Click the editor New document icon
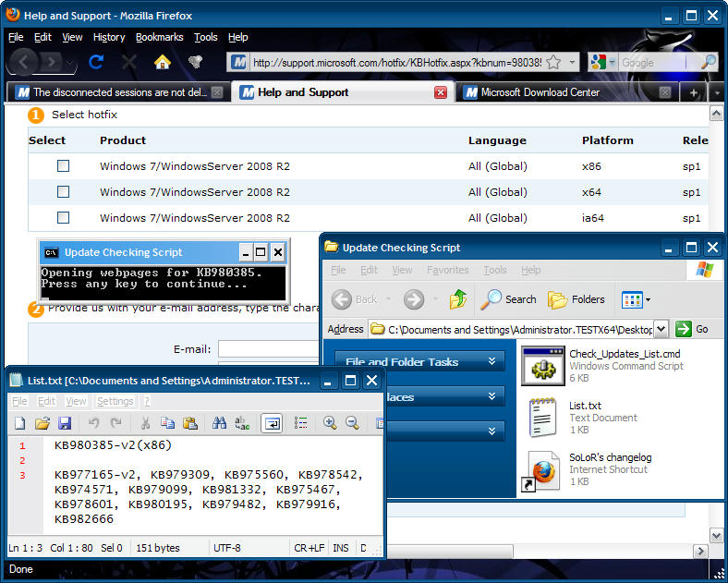This screenshot has height=583, width=728. click(19, 423)
